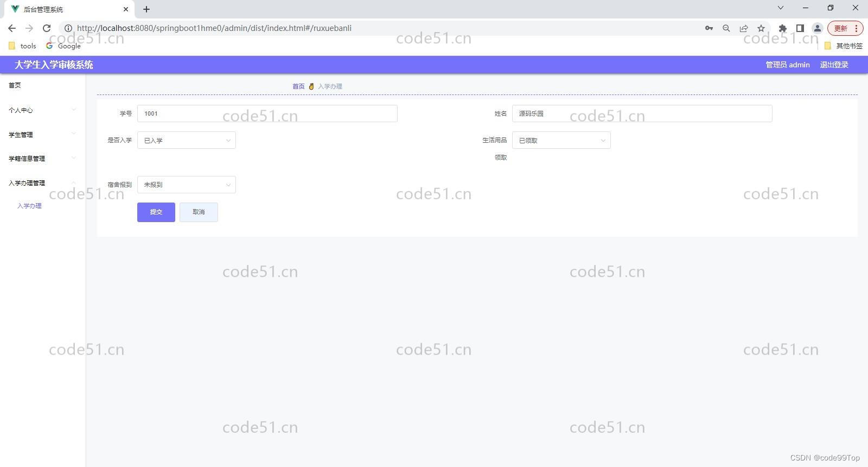The image size is (868, 467).
Task: Open the 生活用品 dropdown
Action: (x=561, y=140)
